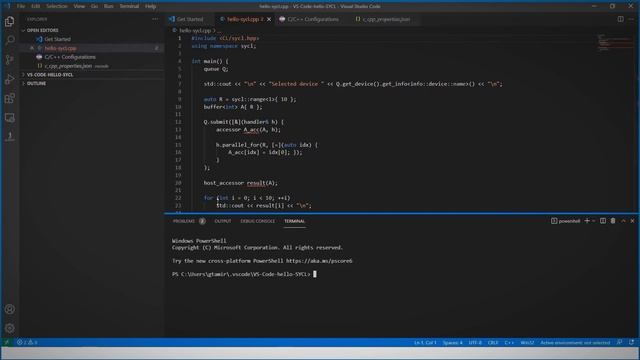
Task: Open the Terminal menu
Action: (x=129, y=6)
